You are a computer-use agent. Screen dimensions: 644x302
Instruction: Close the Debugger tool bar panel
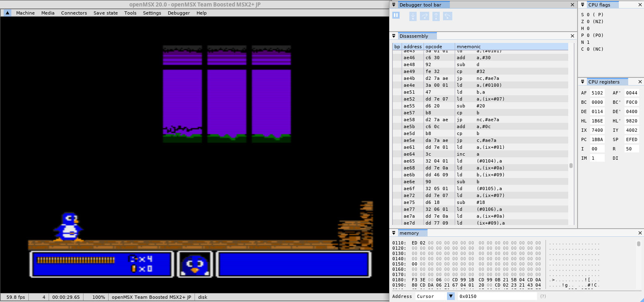pos(572,5)
